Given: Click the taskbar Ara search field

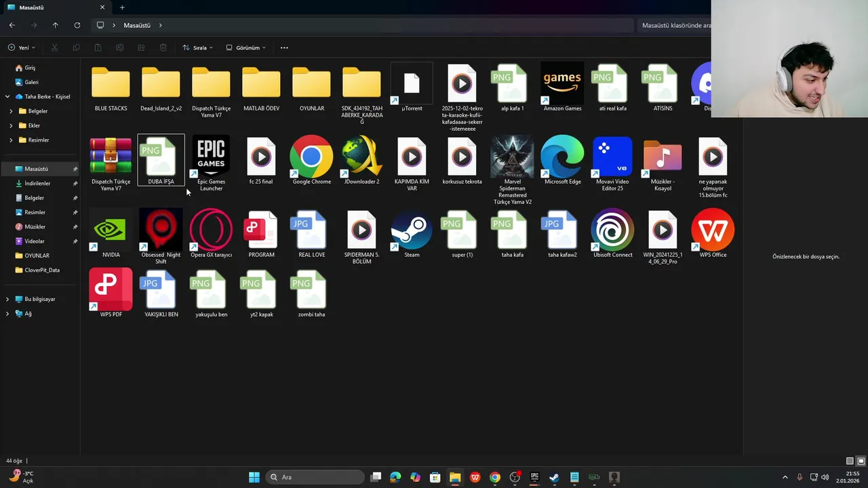Looking at the screenshot, I should pos(314,477).
